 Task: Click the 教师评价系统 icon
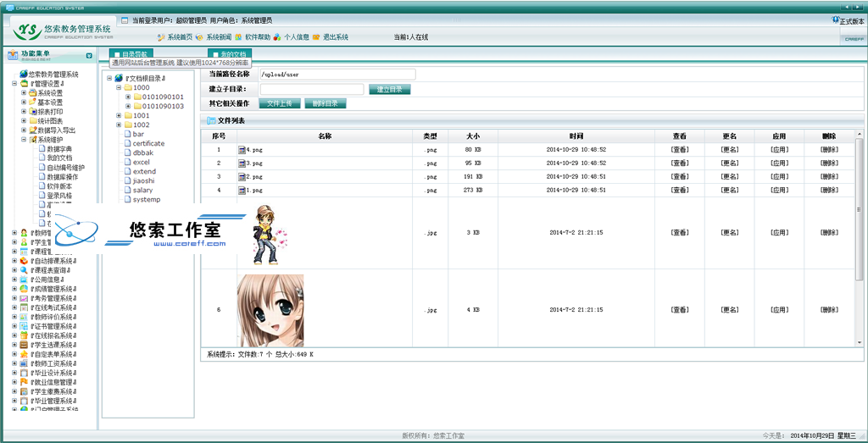[x=24, y=317]
